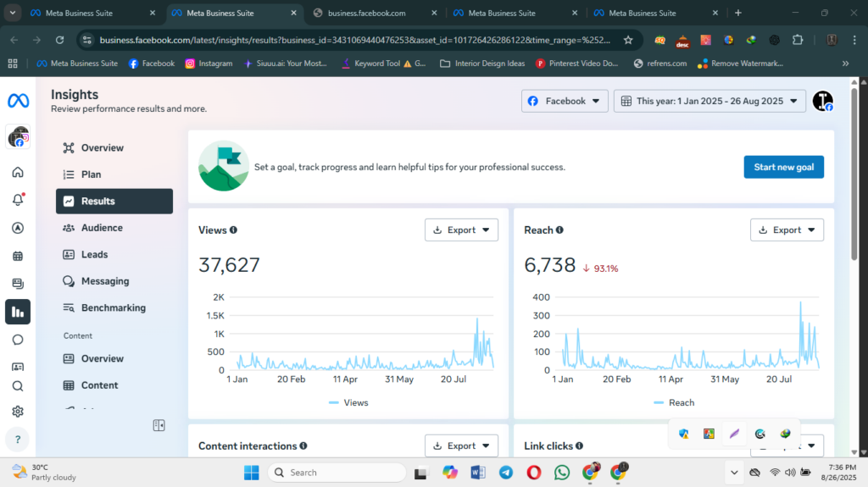
Task: Open the Leads menu item
Action: [x=114, y=255]
